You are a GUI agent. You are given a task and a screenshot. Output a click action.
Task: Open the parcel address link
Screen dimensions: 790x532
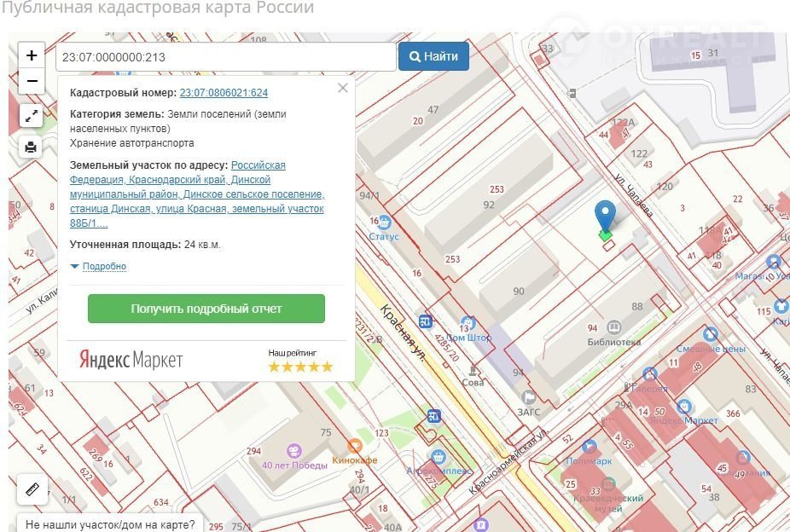196,194
